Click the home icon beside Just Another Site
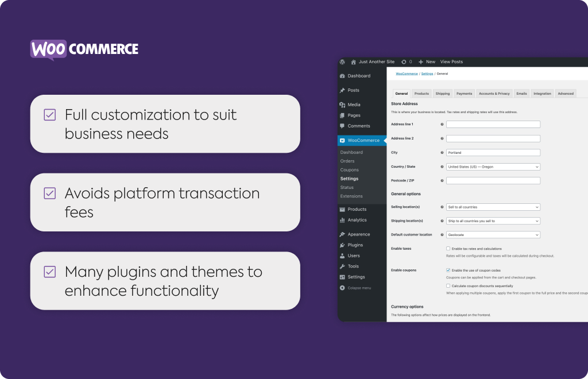588x379 pixels. pos(353,62)
